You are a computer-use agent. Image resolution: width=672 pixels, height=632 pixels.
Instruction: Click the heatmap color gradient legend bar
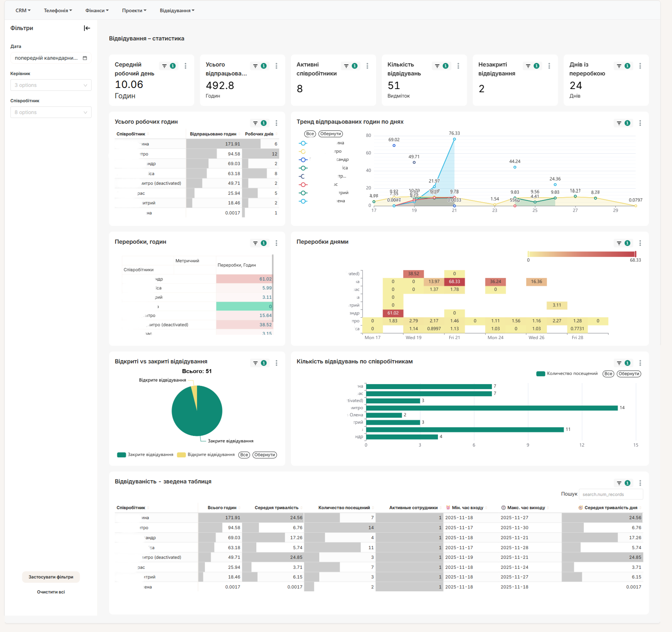[x=582, y=254]
